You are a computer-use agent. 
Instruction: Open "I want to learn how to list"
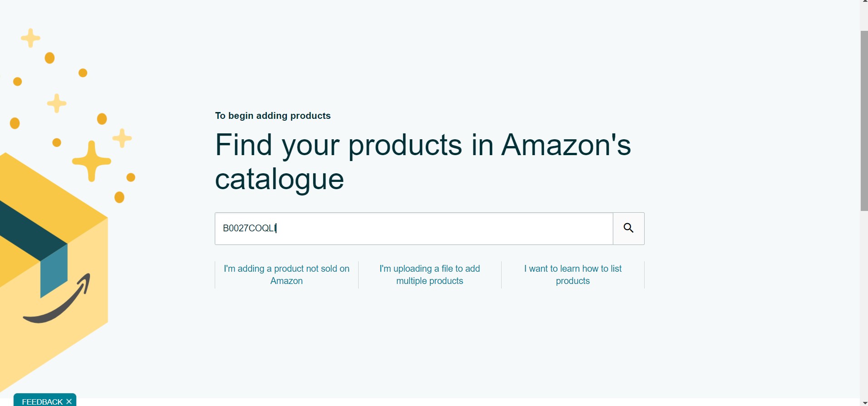[572, 274]
